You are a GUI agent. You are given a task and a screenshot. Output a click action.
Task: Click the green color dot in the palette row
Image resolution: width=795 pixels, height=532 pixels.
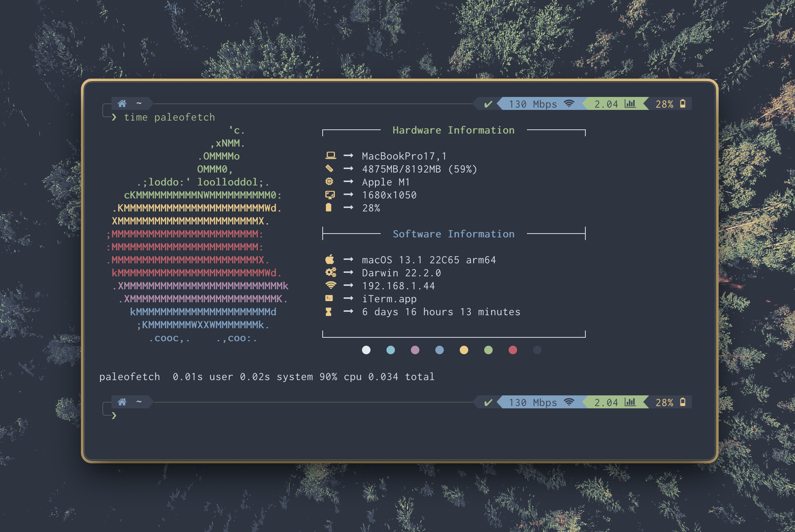click(488, 350)
